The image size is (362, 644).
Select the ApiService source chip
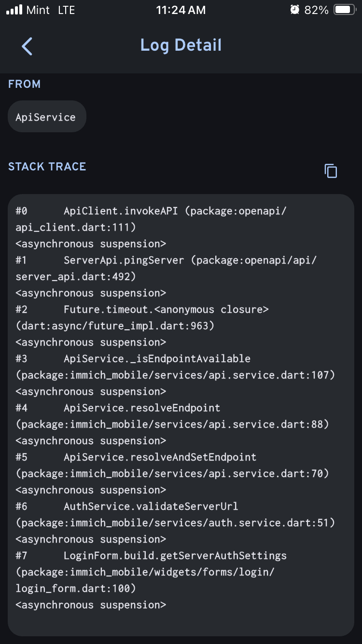tap(46, 117)
